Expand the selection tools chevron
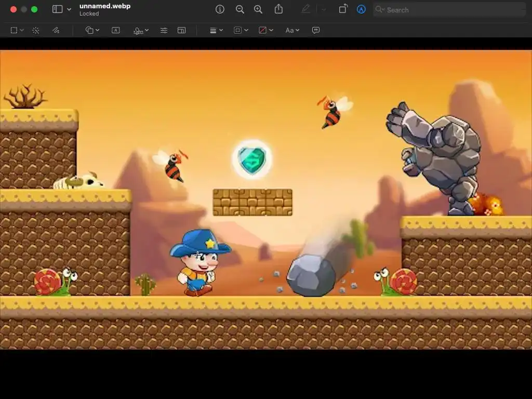This screenshot has width=532, height=399. click(x=22, y=30)
